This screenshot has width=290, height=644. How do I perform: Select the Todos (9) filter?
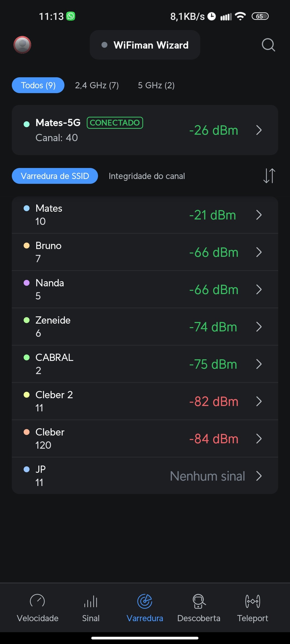pyautogui.click(x=38, y=85)
